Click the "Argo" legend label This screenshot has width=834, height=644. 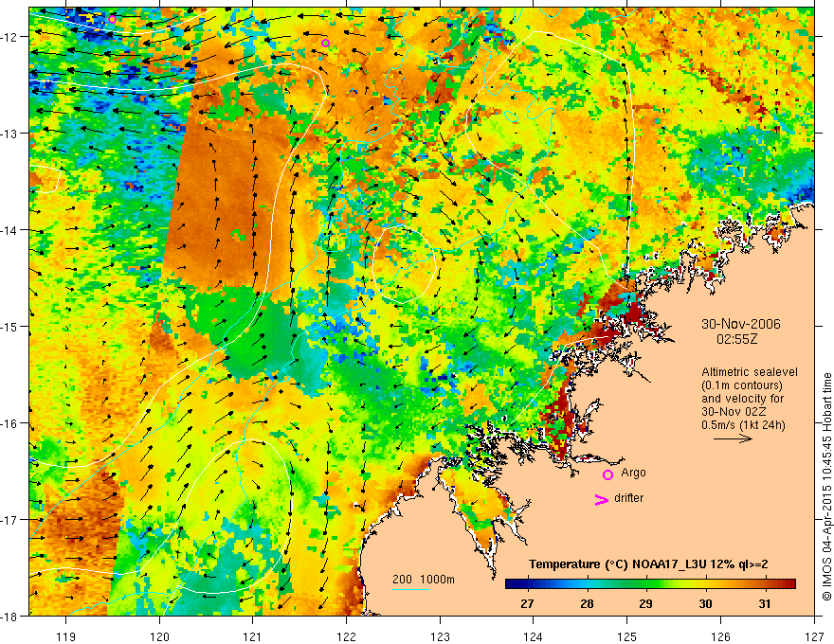point(633,473)
